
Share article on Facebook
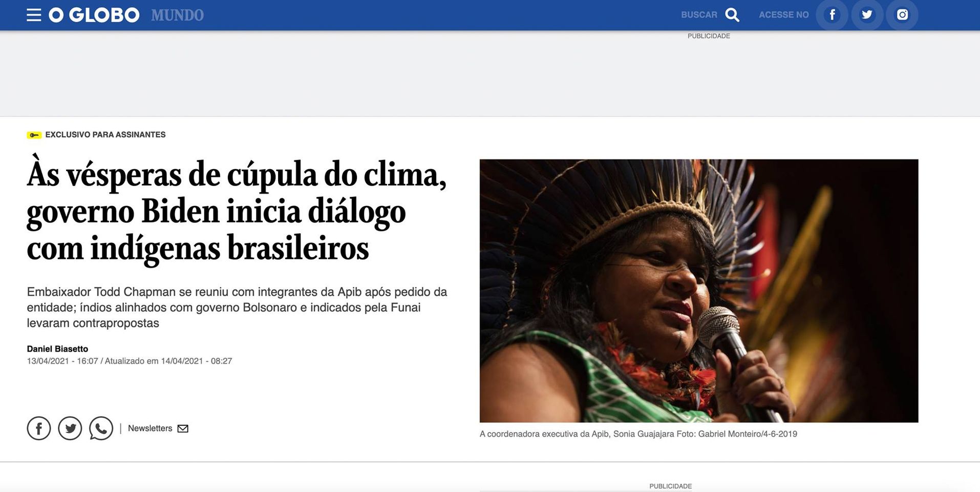(x=39, y=428)
